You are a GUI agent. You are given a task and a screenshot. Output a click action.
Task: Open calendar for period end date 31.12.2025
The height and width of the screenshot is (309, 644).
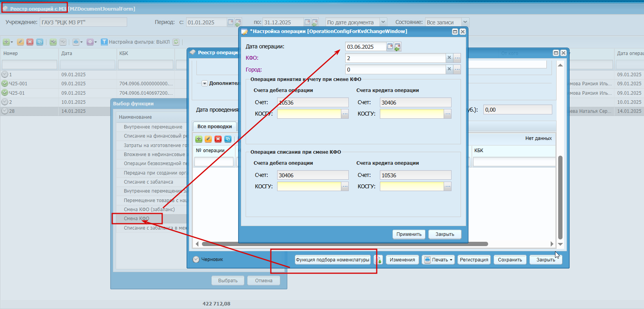307,22
